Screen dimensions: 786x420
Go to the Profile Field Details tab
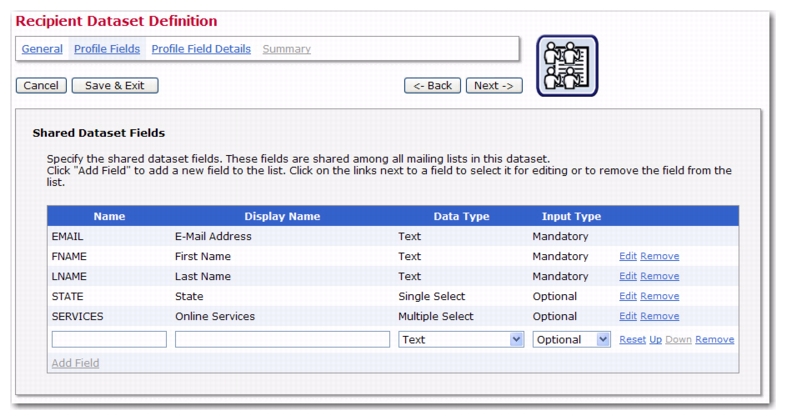(201, 49)
